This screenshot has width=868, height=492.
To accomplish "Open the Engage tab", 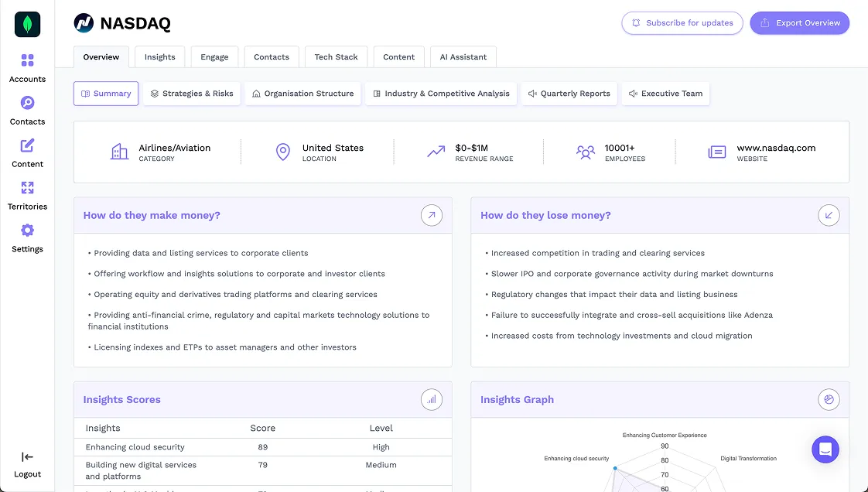I will 214,57.
